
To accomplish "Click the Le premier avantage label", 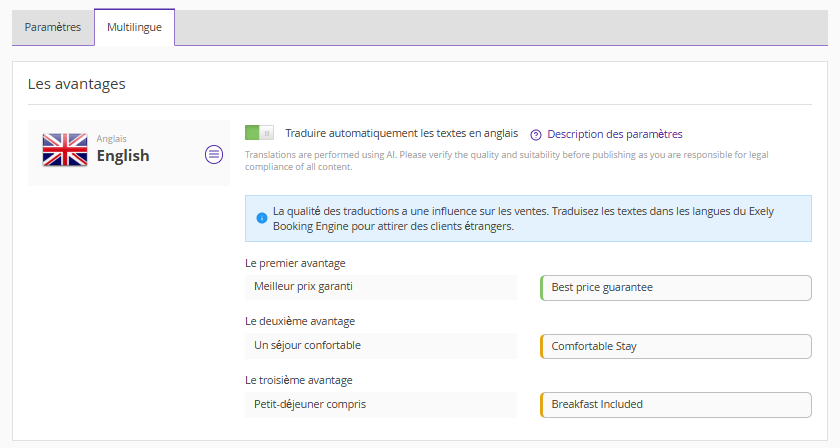I will [295, 263].
